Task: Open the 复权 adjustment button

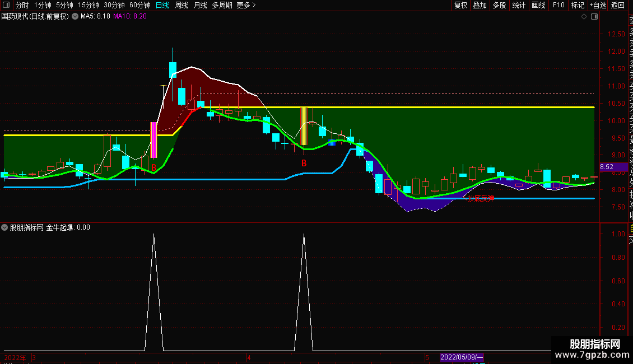Action: click(x=460, y=5)
